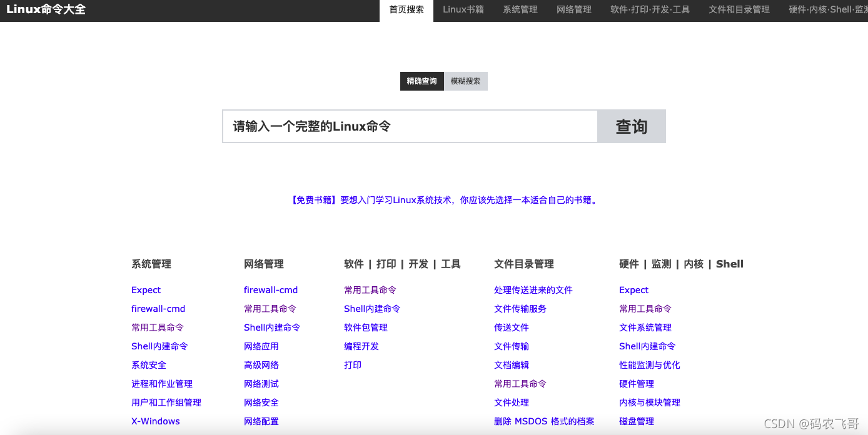Open the 系统安全 link
The image size is (868, 435).
pyautogui.click(x=149, y=365)
